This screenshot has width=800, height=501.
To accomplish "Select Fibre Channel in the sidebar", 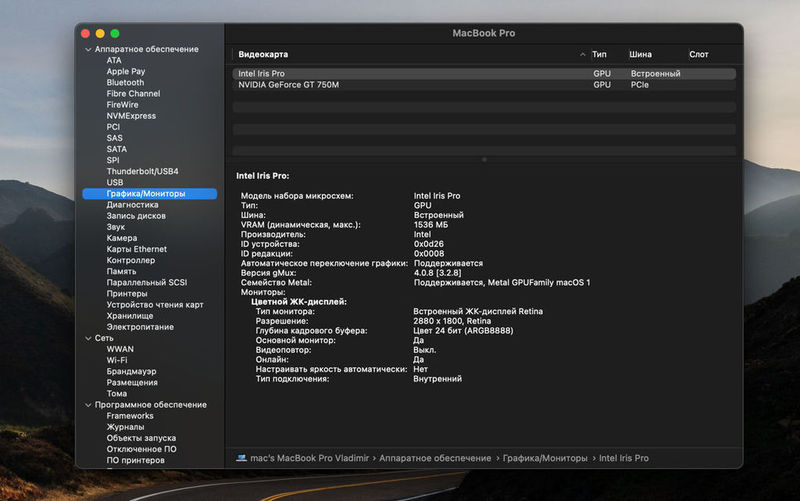I will click(x=133, y=94).
